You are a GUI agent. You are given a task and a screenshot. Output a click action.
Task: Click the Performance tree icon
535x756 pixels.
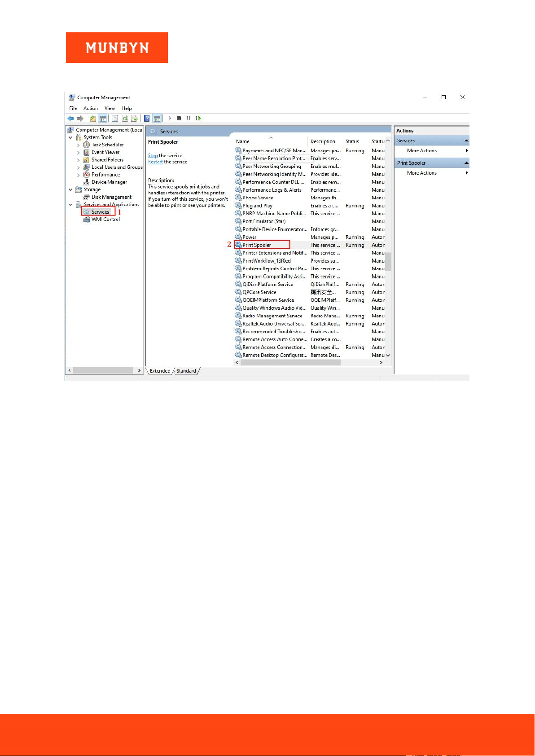[x=87, y=175]
